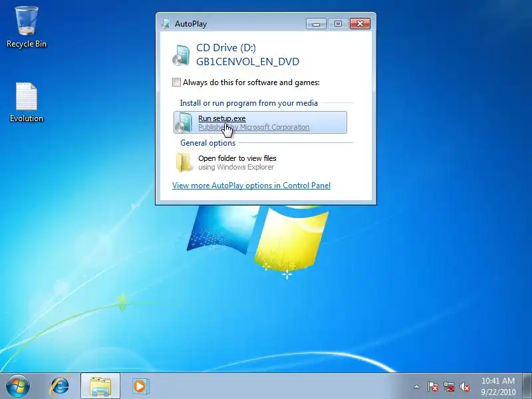Open 'View more AutoPlay options in Control Panel'

[x=251, y=186]
